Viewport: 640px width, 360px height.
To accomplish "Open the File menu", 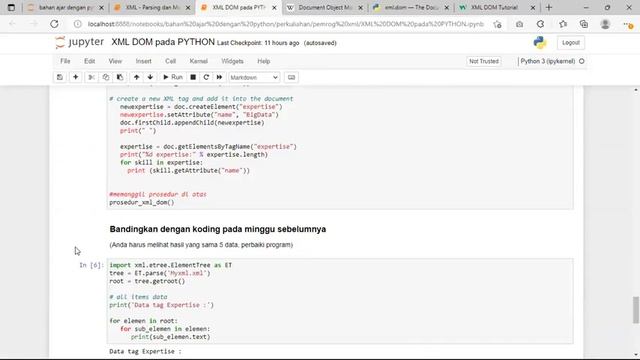I will coord(65,61).
